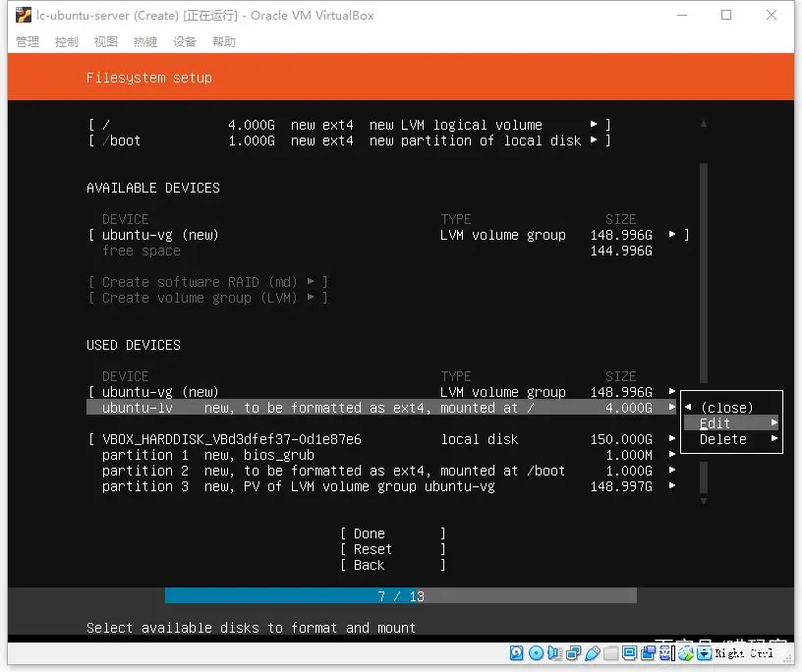Expand arrow for the / mount row
The height and width of the screenshot is (672, 802).
click(594, 124)
